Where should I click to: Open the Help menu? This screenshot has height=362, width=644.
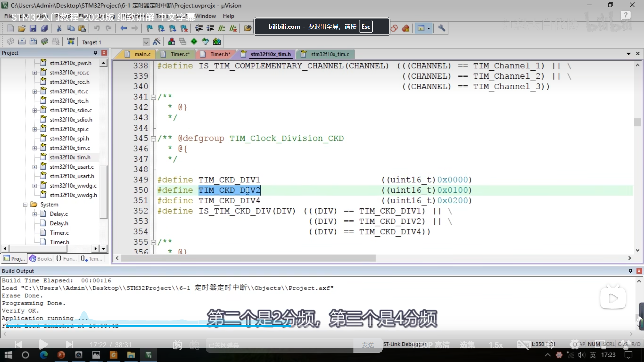(x=228, y=16)
